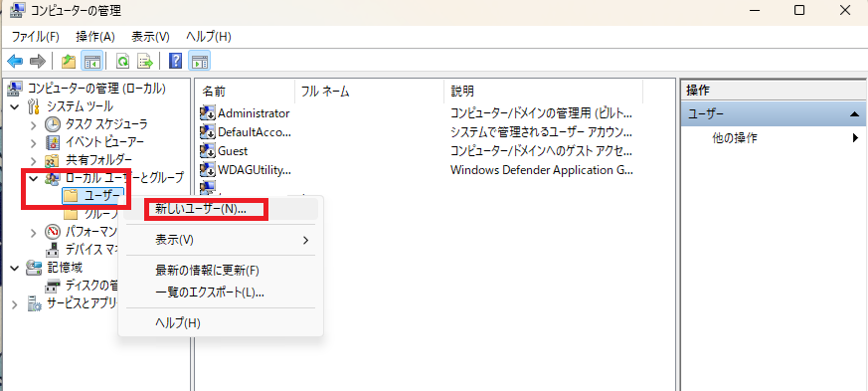Choose 最新の情報に更新(F) context entry
Image resolution: width=868 pixels, height=391 pixels.
[x=222, y=271]
